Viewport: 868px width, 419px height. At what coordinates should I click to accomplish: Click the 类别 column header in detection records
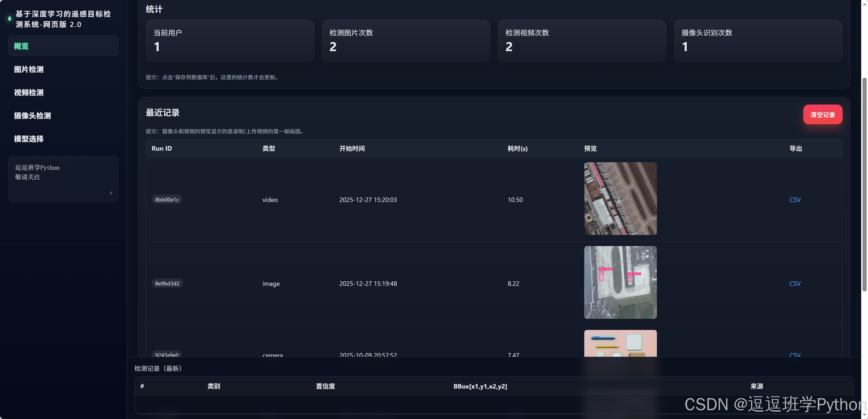[214, 386]
